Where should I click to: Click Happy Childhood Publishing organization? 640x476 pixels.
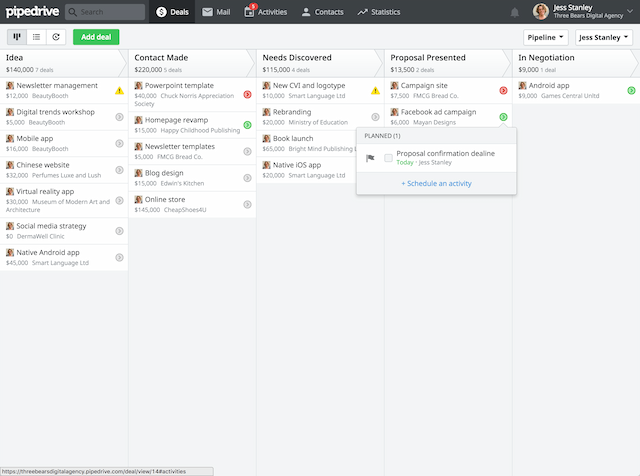[x=200, y=131]
